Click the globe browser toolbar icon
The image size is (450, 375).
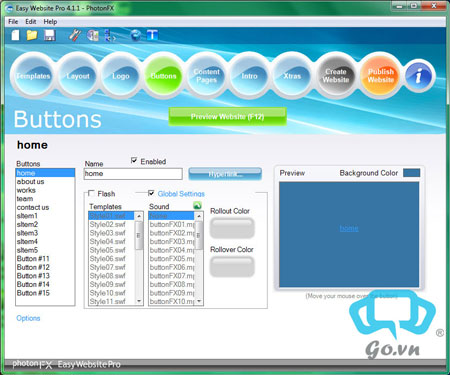point(136,35)
